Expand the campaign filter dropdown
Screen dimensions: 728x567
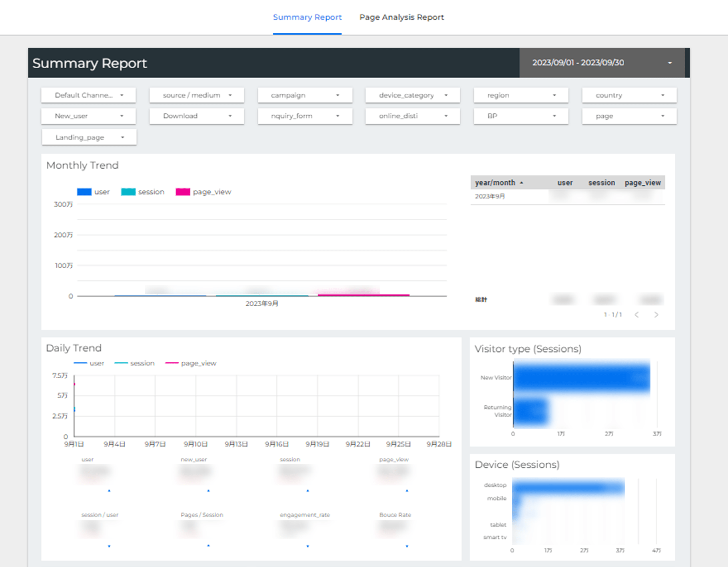point(305,95)
